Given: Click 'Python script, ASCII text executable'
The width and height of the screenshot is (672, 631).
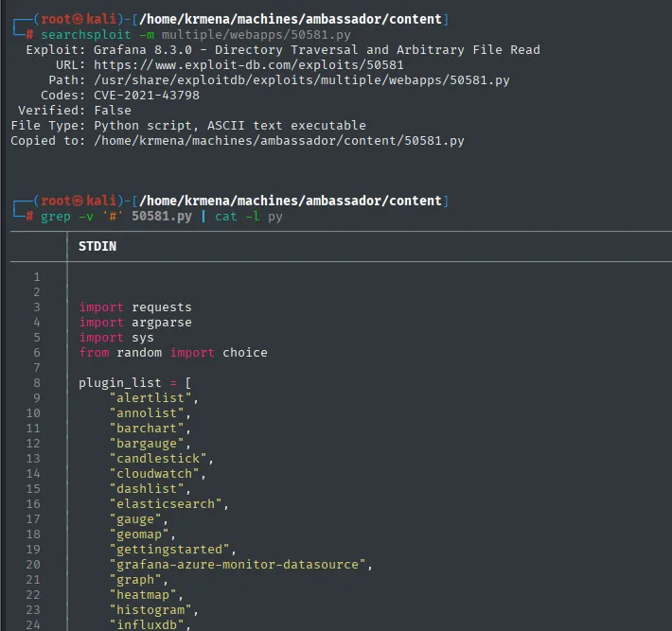Looking at the screenshot, I should (230, 126).
